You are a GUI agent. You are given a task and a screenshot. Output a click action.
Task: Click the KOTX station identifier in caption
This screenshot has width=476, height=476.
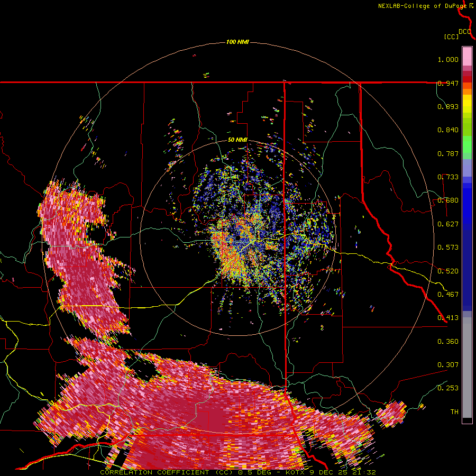295,472
